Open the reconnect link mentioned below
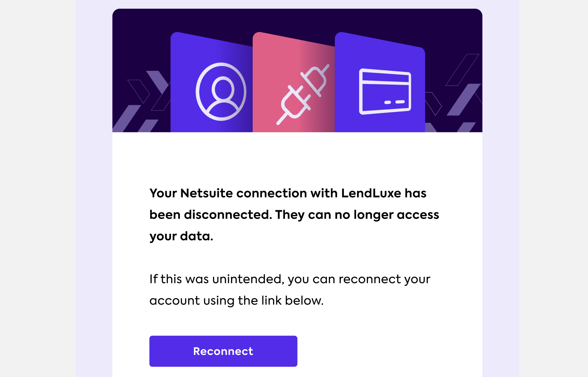The image size is (588, 377). [223, 351]
